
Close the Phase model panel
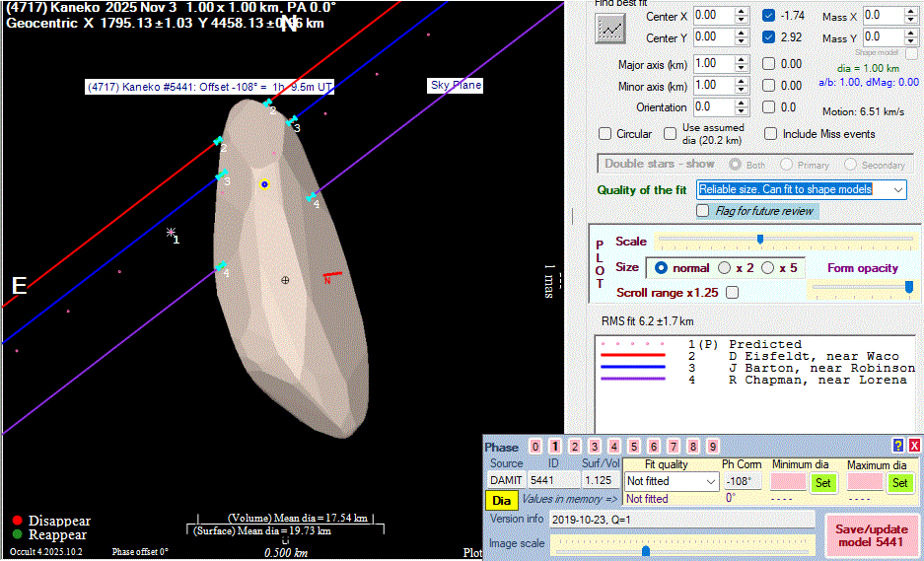point(914,446)
